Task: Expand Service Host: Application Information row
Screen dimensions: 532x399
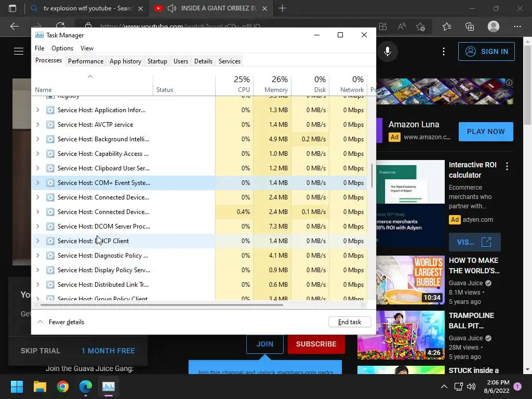Action: click(x=37, y=110)
